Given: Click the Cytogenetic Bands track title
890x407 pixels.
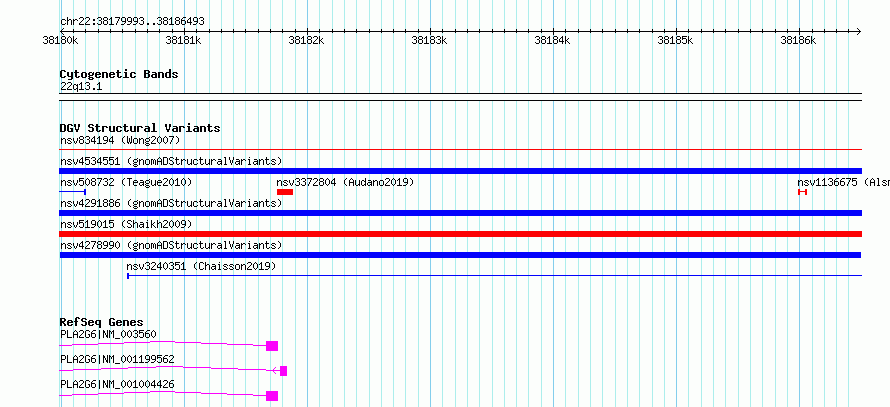Looking at the screenshot, I should click(119, 74).
